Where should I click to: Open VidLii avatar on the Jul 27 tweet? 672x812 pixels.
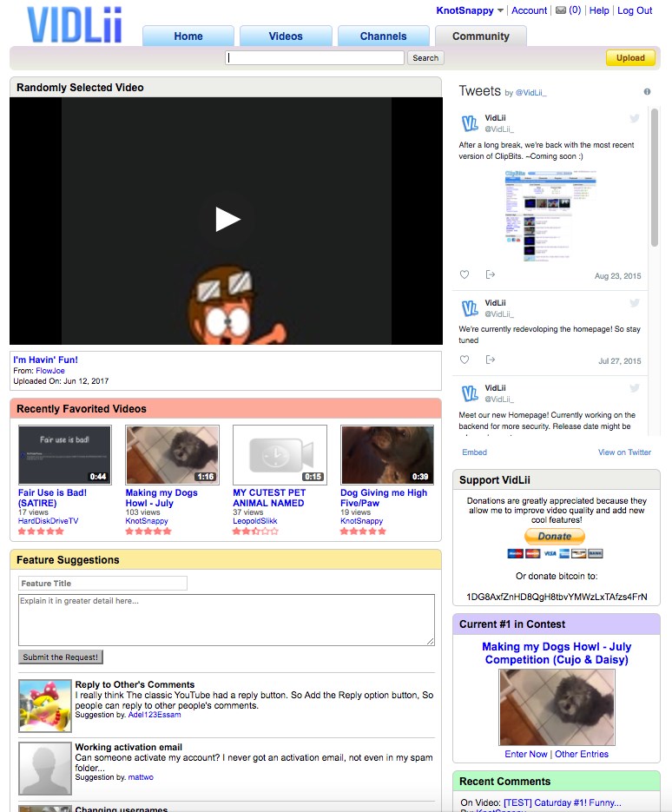tap(470, 308)
